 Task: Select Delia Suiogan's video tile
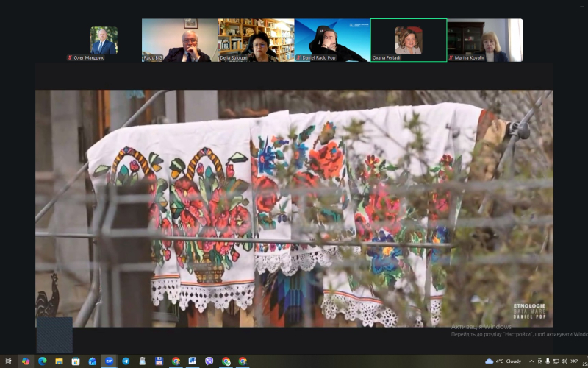[256, 40]
